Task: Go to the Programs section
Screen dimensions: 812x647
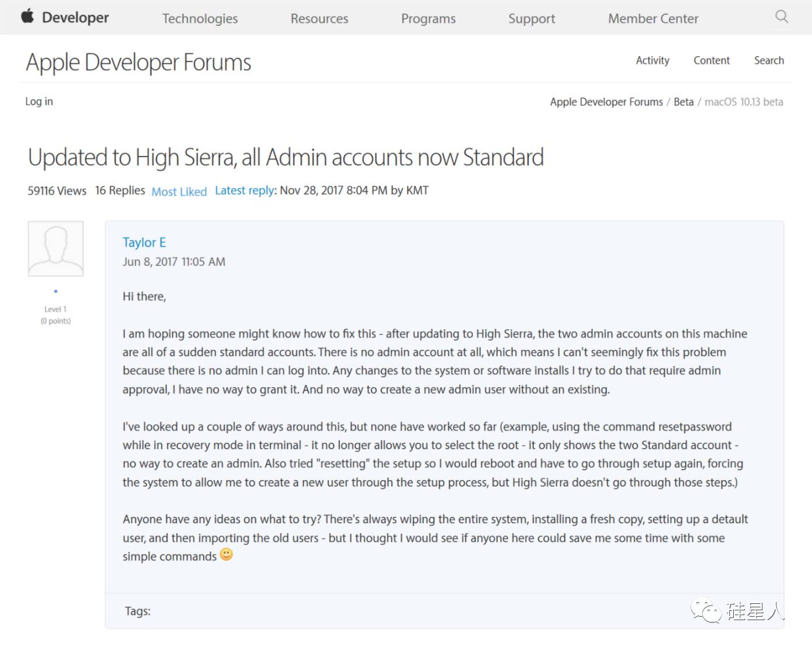Action: [x=428, y=19]
